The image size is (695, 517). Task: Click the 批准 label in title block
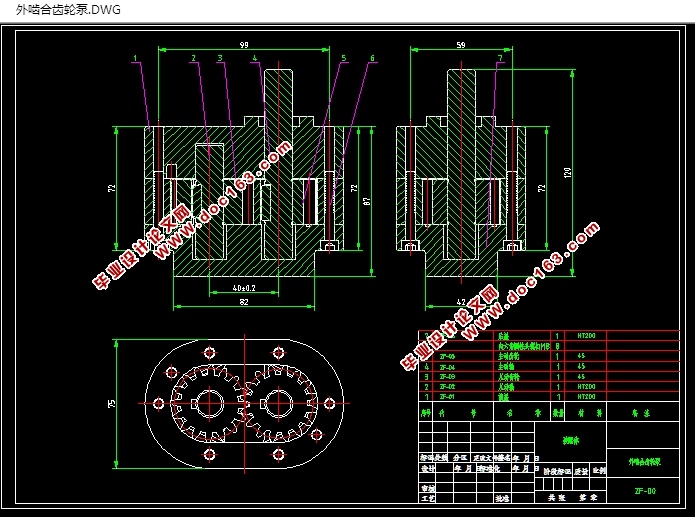(502, 498)
